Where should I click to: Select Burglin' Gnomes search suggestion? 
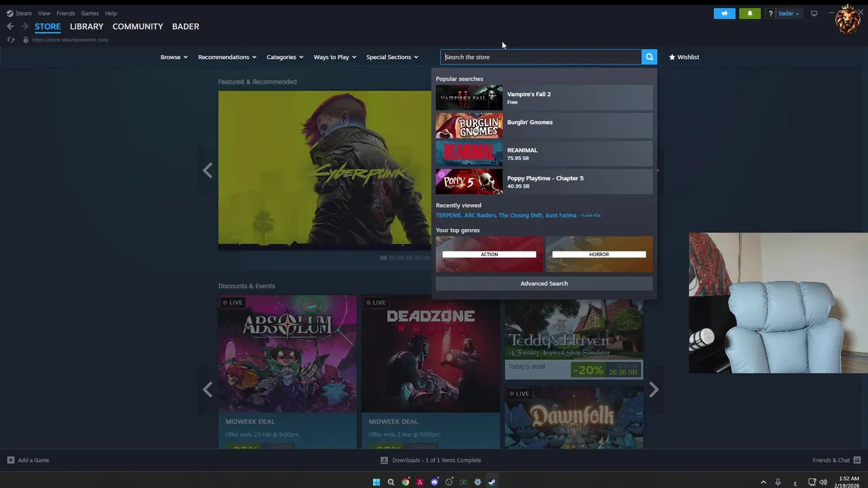pyautogui.click(x=545, y=126)
